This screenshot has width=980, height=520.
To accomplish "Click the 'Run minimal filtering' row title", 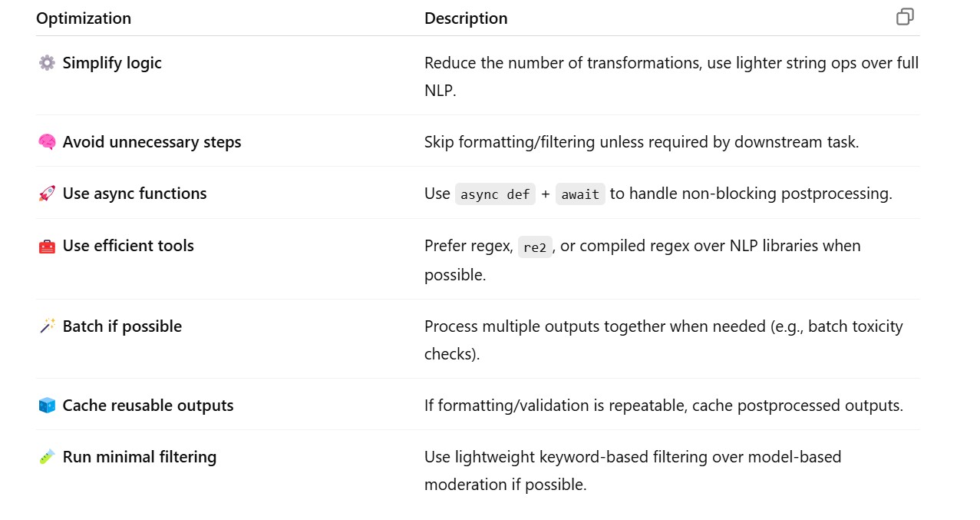I will tap(140, 457).
